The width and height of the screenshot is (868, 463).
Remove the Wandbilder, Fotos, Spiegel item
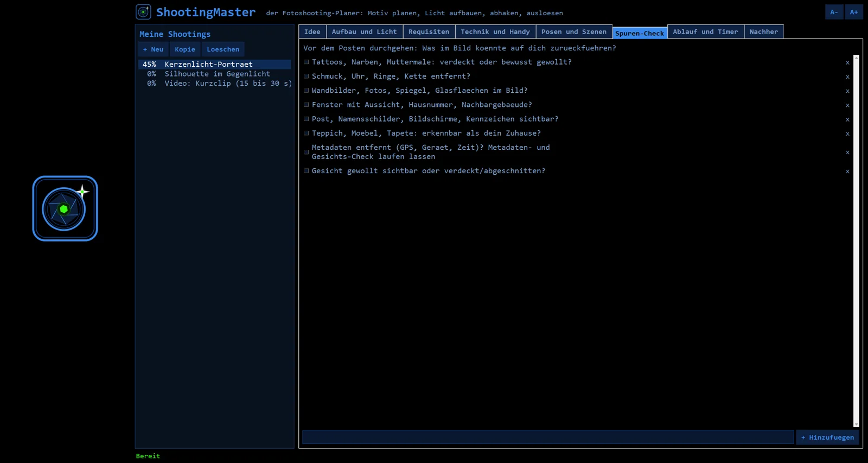(847, 91)
